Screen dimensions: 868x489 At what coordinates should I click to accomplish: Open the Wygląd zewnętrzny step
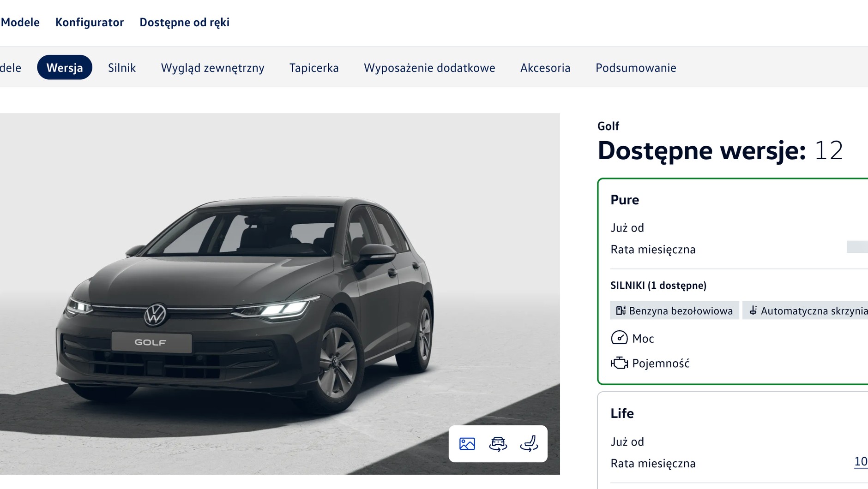[212, 68]
